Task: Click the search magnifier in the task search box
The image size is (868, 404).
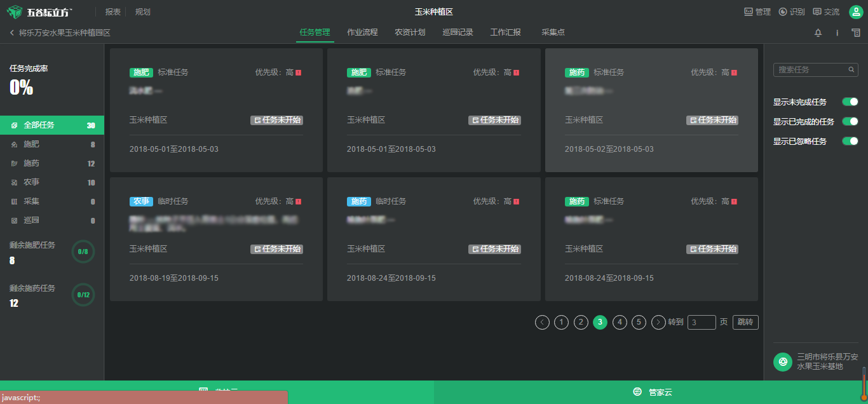Action: 851,69
